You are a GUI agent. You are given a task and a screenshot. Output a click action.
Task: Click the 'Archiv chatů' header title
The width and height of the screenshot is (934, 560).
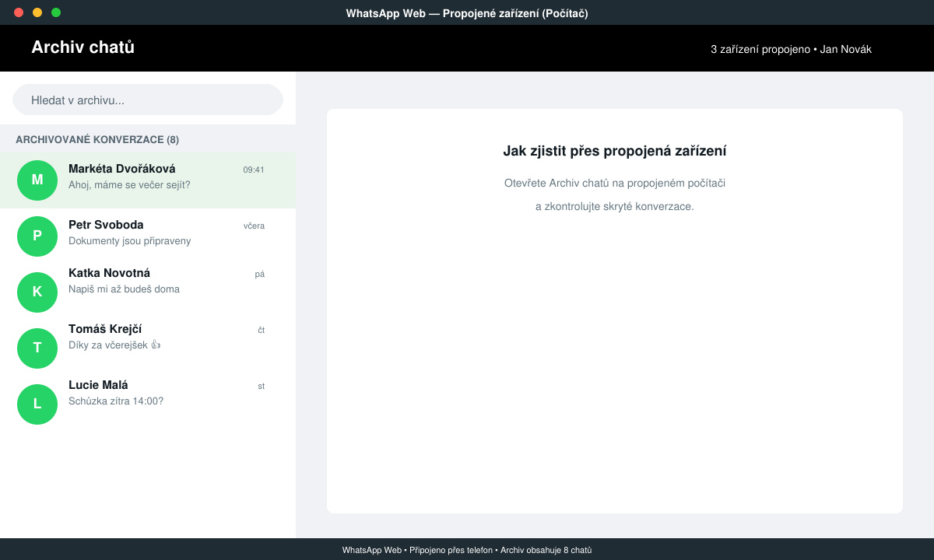click(83, 47)
